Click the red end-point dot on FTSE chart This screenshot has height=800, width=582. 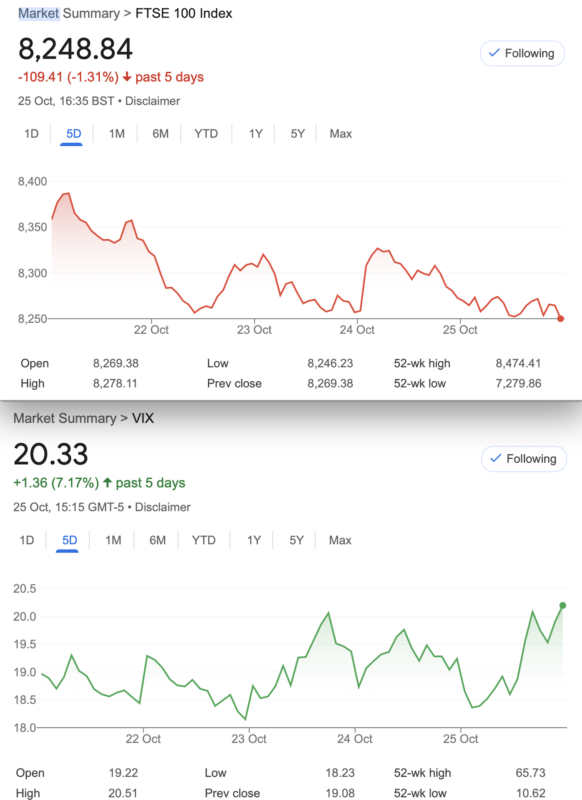coord(561,319)
